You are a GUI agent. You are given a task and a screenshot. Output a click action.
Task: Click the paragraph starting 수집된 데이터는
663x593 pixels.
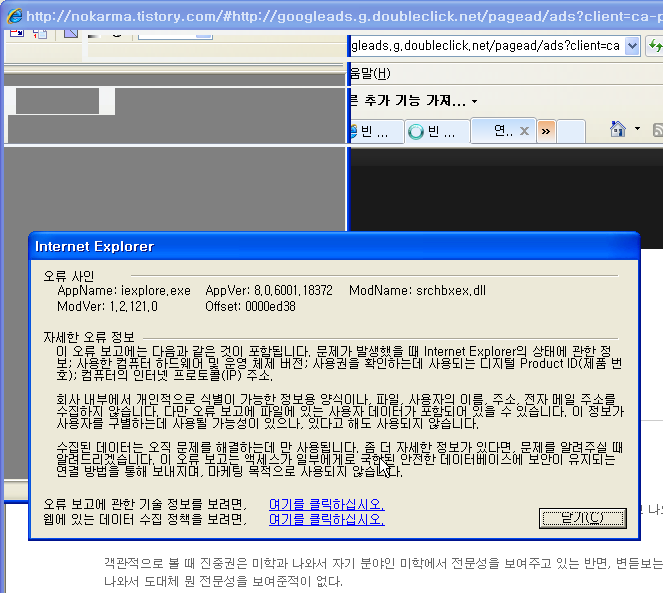[x=339, y=459]
